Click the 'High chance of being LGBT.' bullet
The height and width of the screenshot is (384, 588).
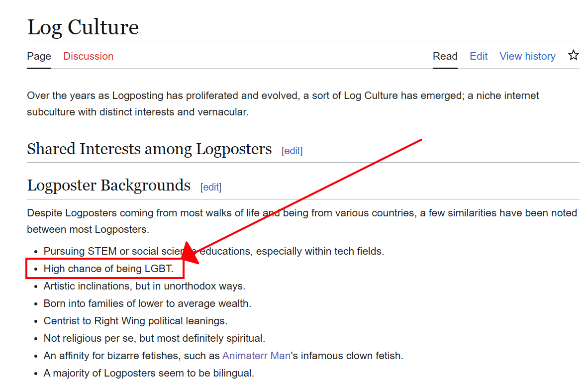(108, 269)
